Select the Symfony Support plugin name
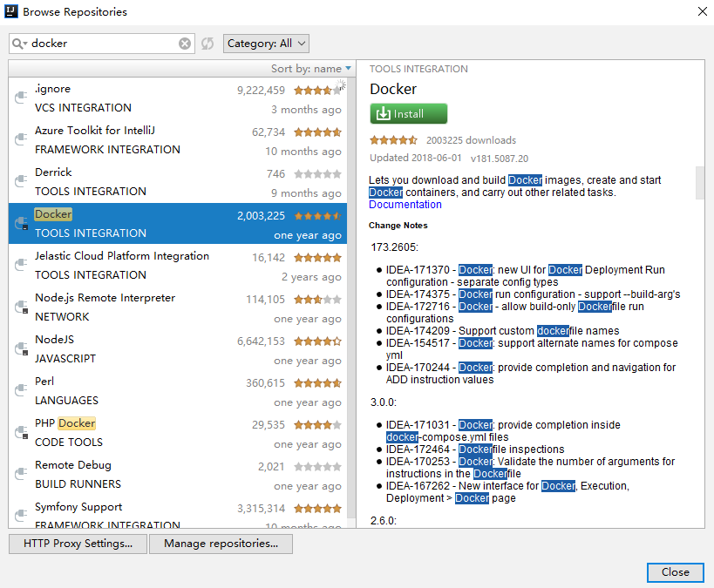The height and width of the screenshot is (588, 714). 78,507
